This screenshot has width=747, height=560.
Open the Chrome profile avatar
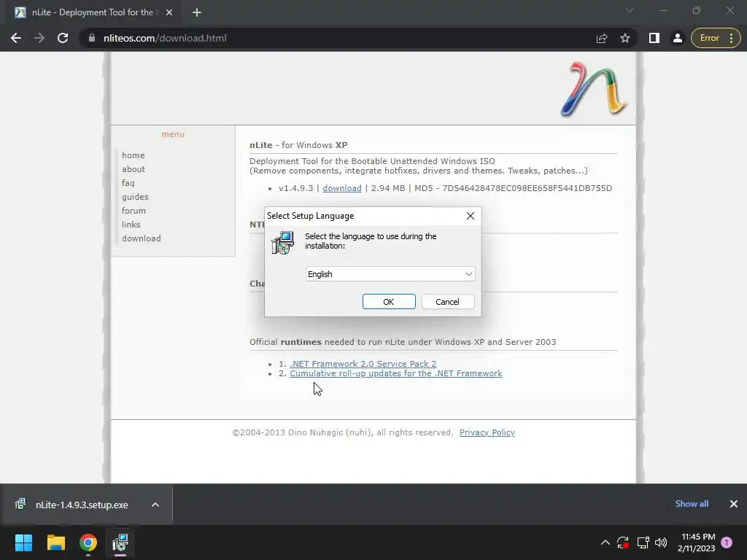pyautogui.click(x=677, y=38)
